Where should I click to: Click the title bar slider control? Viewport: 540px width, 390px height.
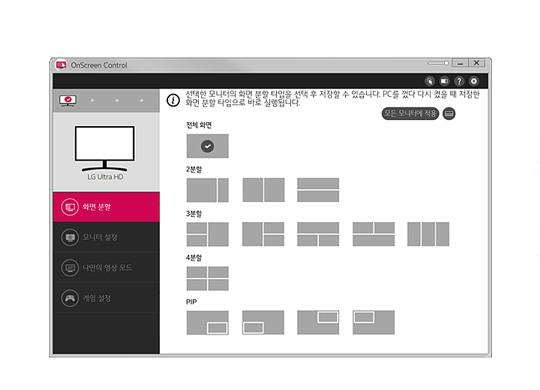pyautogui.click(x=438, y=63)
